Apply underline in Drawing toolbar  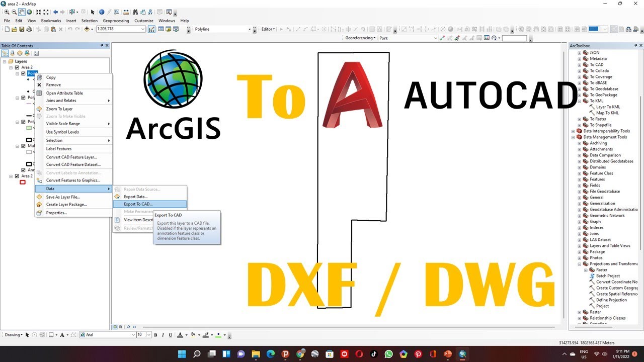[x=170, y=335]
